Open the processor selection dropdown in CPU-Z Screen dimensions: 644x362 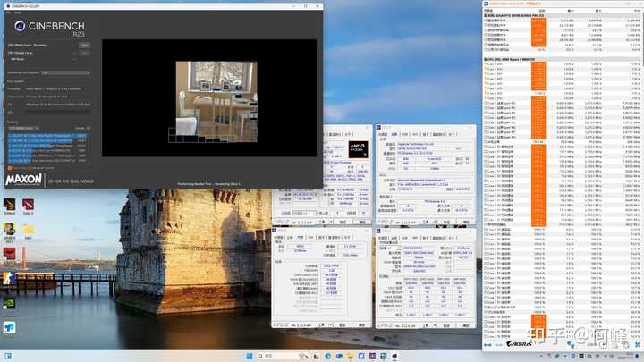tap(304, 213)
